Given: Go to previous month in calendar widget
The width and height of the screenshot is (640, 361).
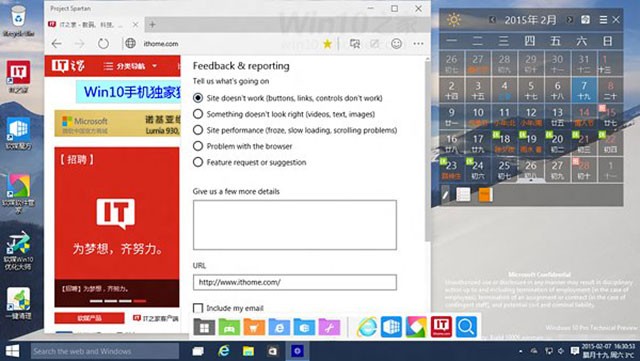Looking at the screenshot, I should [493, 20].
